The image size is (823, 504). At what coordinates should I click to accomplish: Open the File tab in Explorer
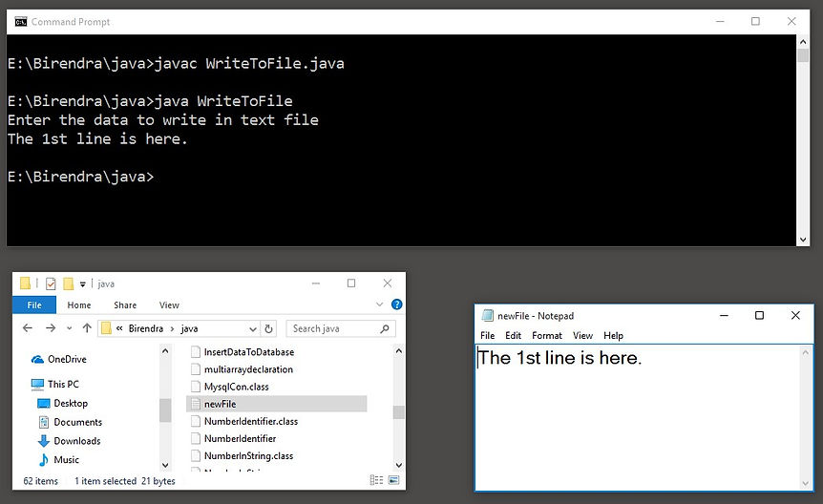[34, 305]
